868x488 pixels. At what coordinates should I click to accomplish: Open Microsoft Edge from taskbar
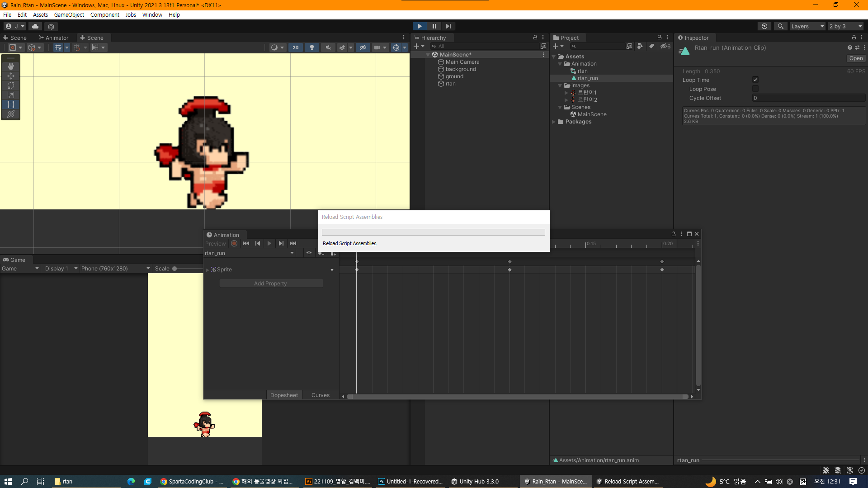(x=131, y=482)
